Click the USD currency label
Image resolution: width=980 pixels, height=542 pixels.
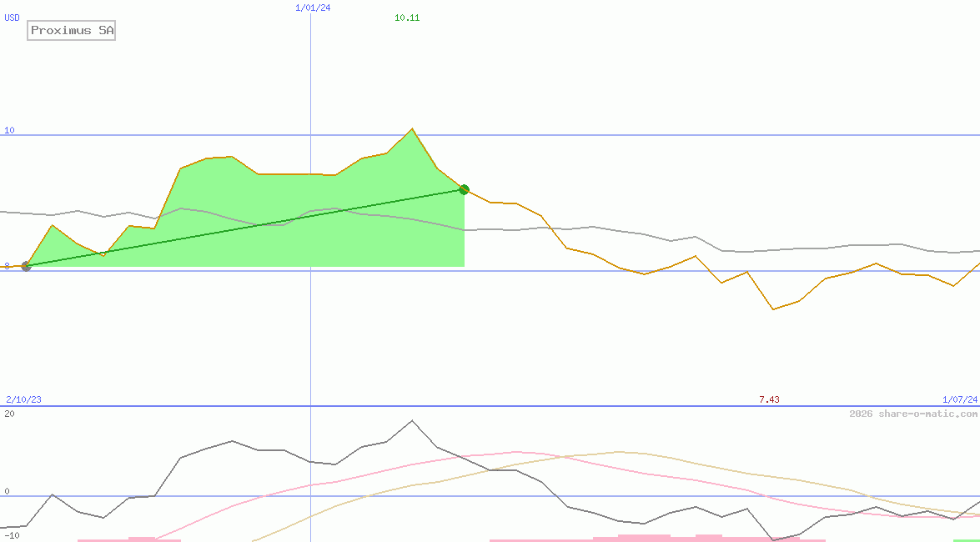[12, 18]
